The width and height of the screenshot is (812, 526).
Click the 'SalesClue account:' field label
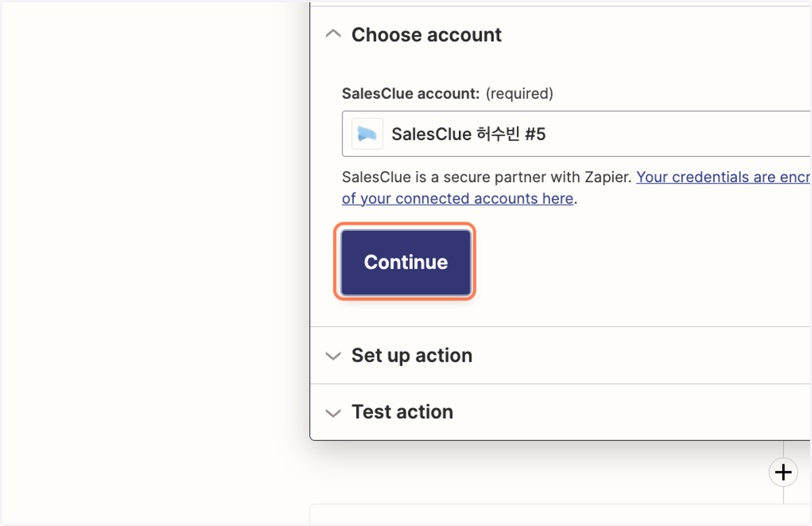pyautogui.click(x=411, y=93)
